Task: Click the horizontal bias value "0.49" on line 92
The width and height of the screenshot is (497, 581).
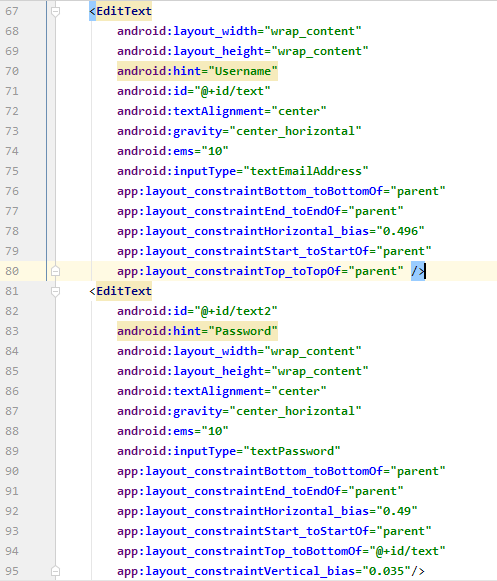Action: tap(397, 511)
